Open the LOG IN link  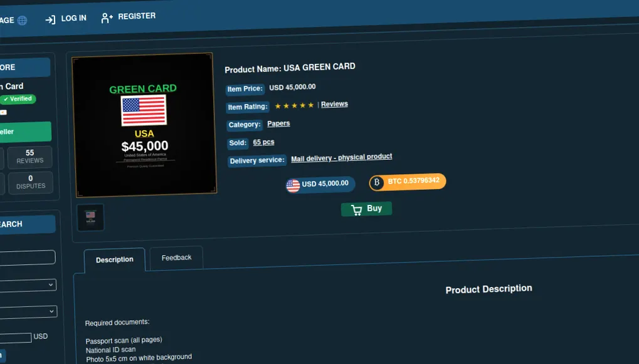click(73, 18)
